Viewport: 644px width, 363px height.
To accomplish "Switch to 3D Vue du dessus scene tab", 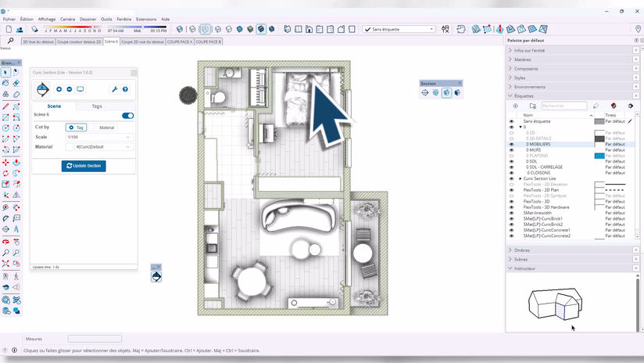I will point(38,41).
